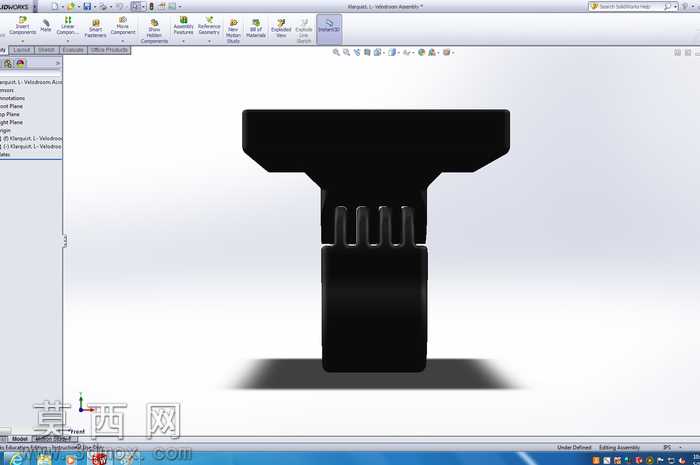
Task: Click the Print icon
Action: coord(103,6)
